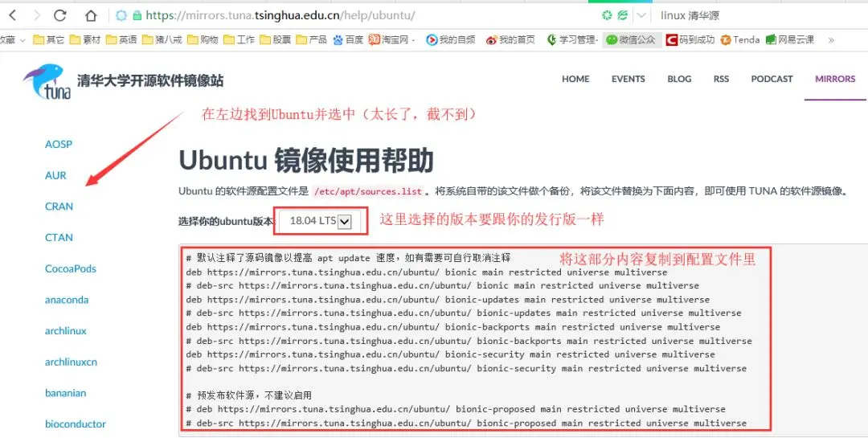868x438 pixels.
Task: Open the 素材 bookmark folder
Action: pyautogui.click(x=85, y=40)
